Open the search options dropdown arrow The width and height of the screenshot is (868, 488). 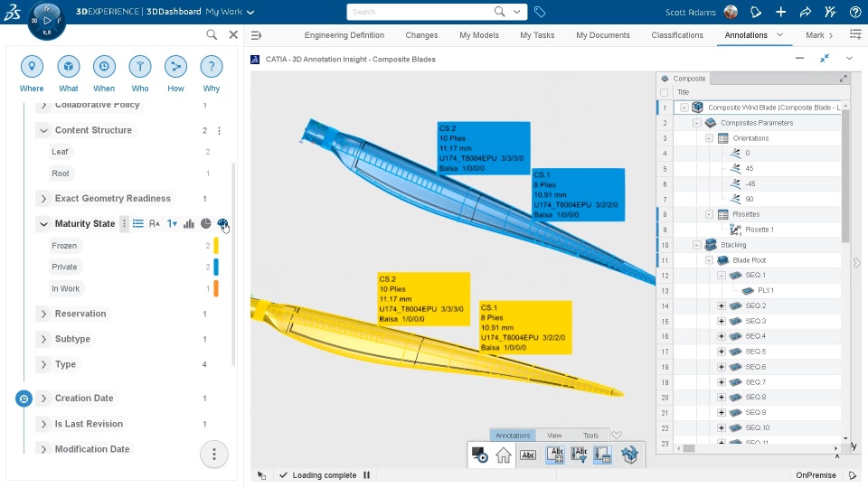(x=517, y=12)
